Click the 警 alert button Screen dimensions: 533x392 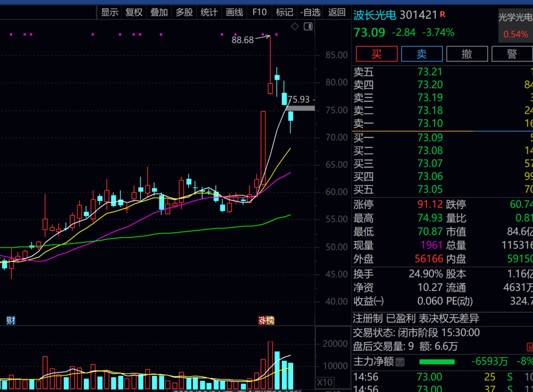pos(512,54)
